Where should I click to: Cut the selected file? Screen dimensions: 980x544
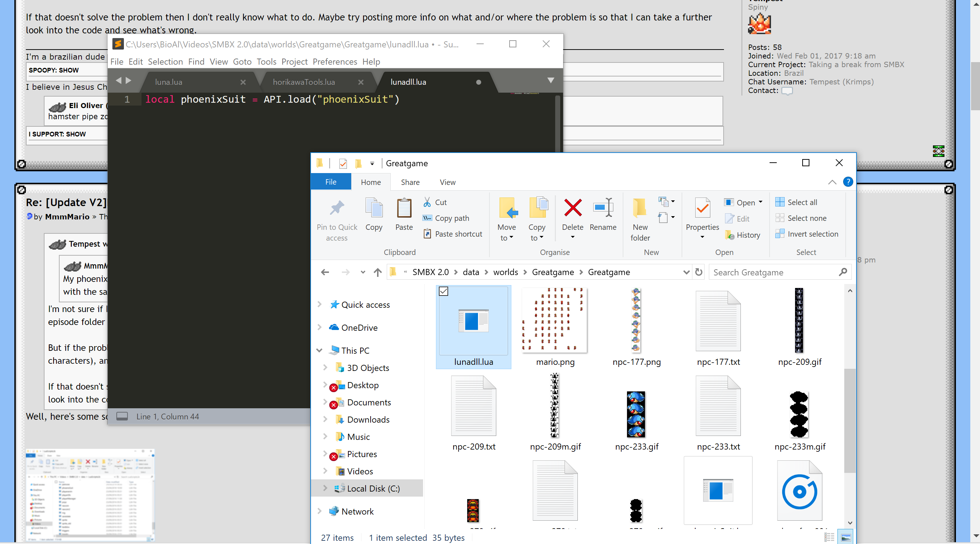click(435, 202)
